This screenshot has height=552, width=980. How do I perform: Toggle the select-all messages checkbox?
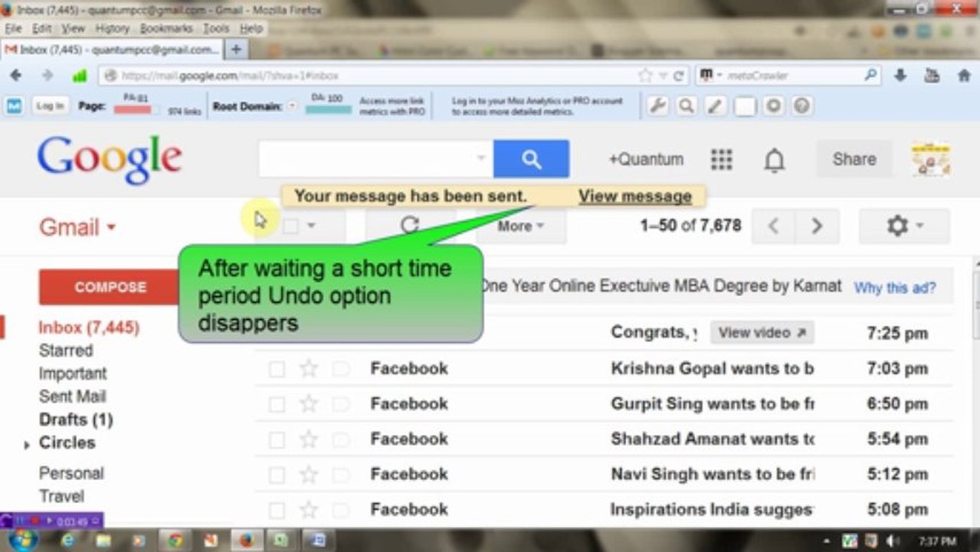click(290, 226)
